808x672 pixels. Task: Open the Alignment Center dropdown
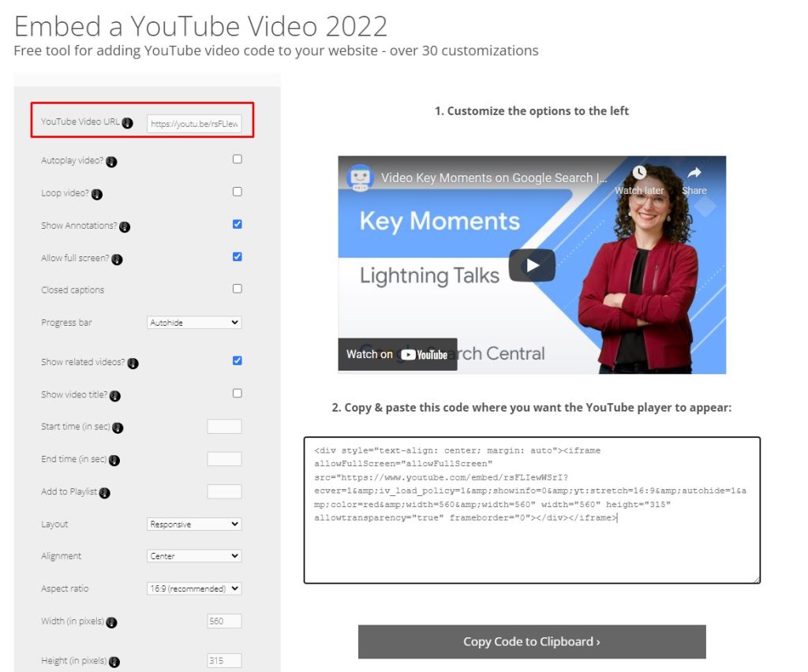194,555
